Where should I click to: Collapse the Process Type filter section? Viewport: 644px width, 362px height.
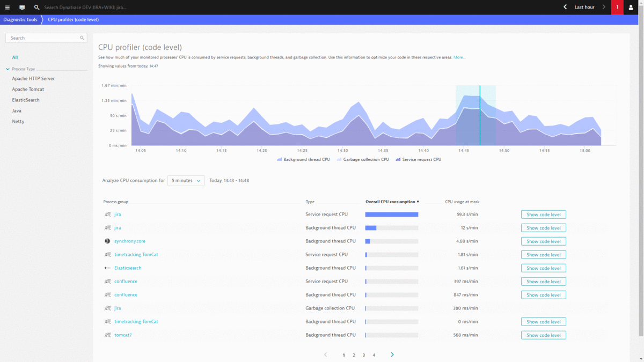point(8,69)
